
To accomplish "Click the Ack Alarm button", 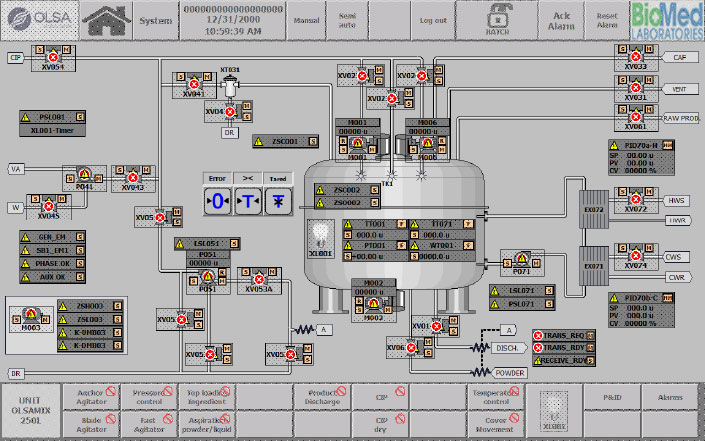I will click(562, 20).
